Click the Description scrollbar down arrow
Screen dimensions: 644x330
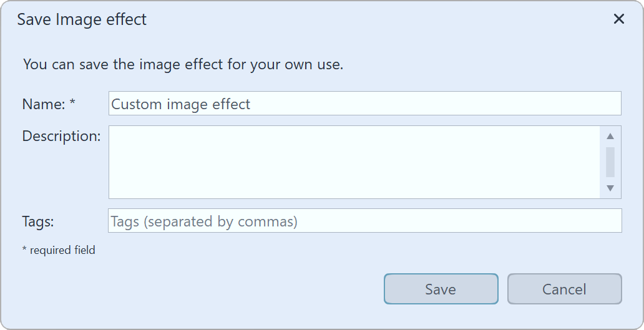[x=610, y=188]
